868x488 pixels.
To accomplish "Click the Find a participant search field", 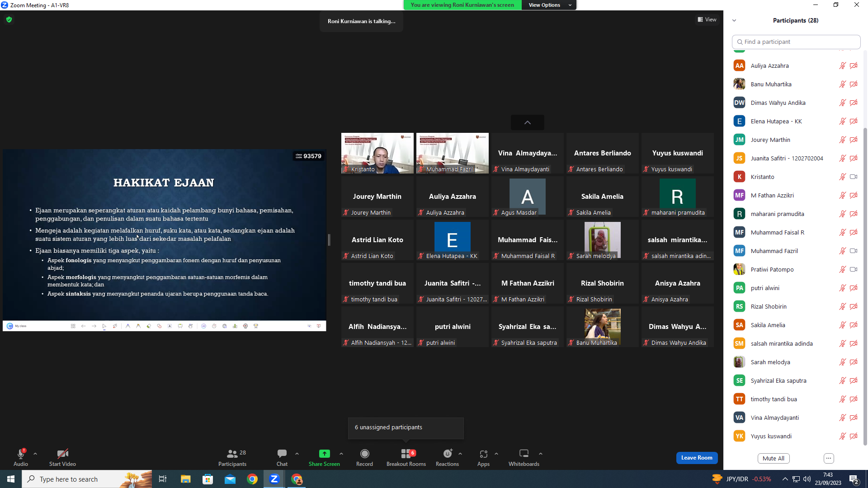I will [x=796, y=42].
